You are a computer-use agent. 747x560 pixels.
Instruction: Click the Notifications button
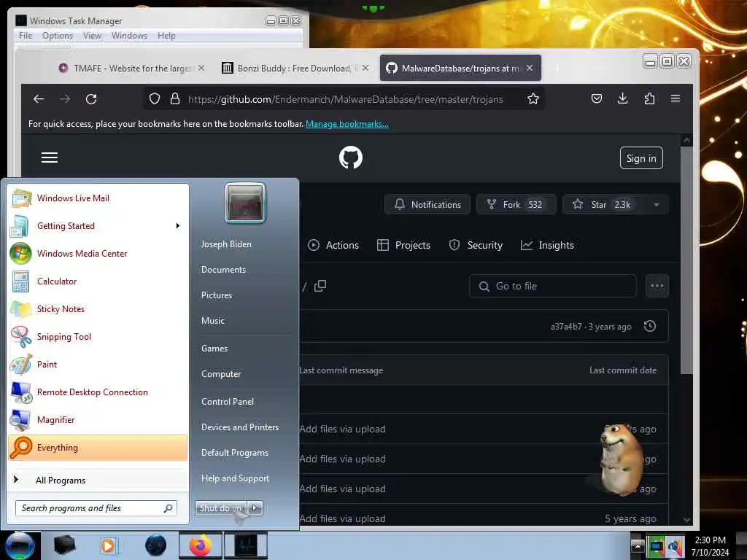(x=427, y=205)
